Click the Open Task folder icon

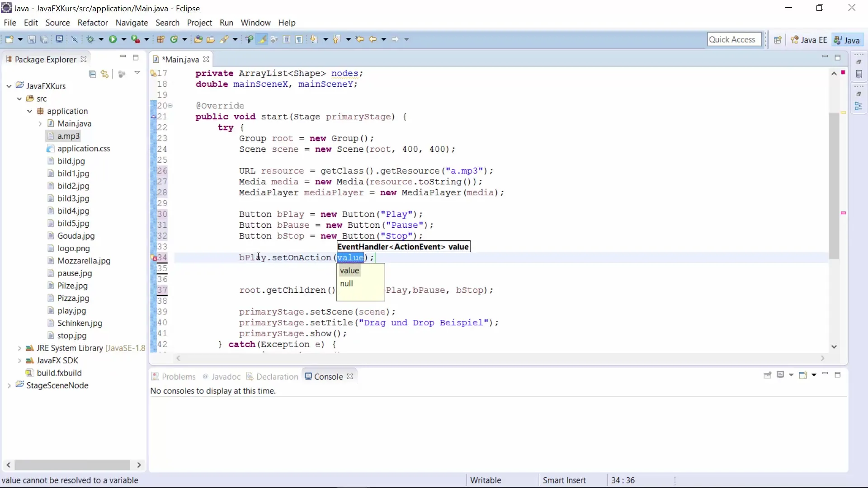click(211, 40)
